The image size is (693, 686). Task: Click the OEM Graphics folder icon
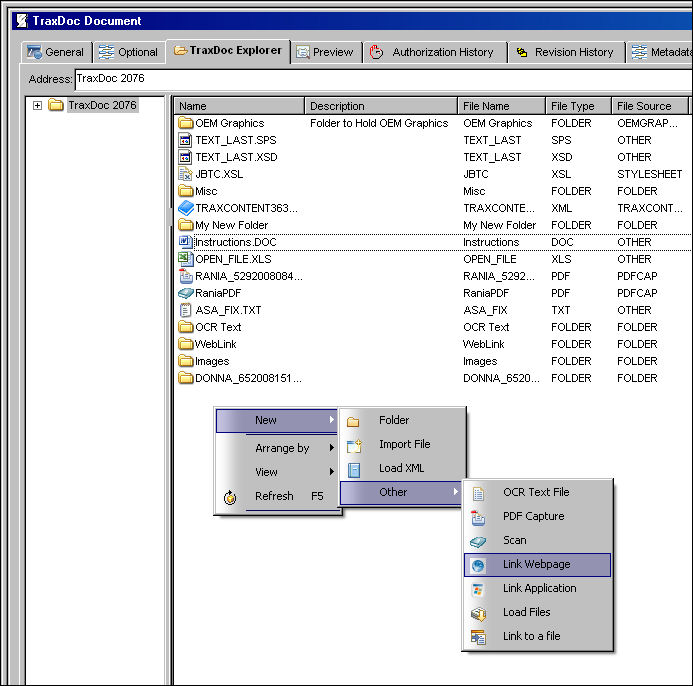[186, 123]
